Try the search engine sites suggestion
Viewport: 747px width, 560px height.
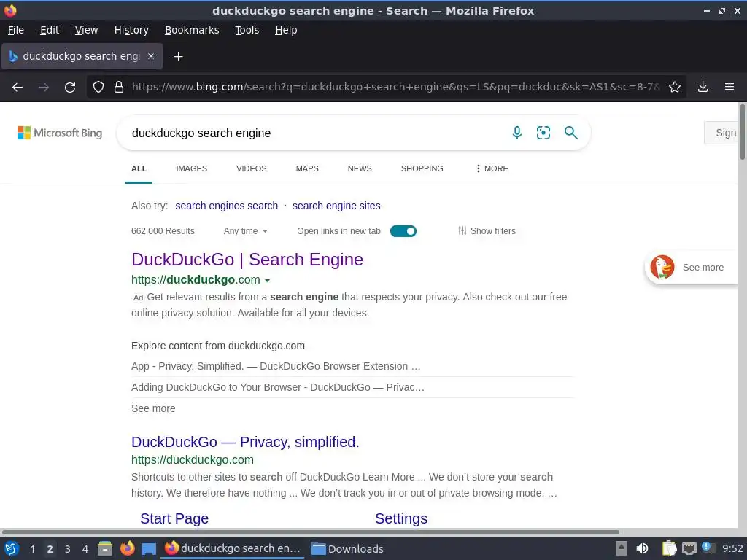click(336, 206)
